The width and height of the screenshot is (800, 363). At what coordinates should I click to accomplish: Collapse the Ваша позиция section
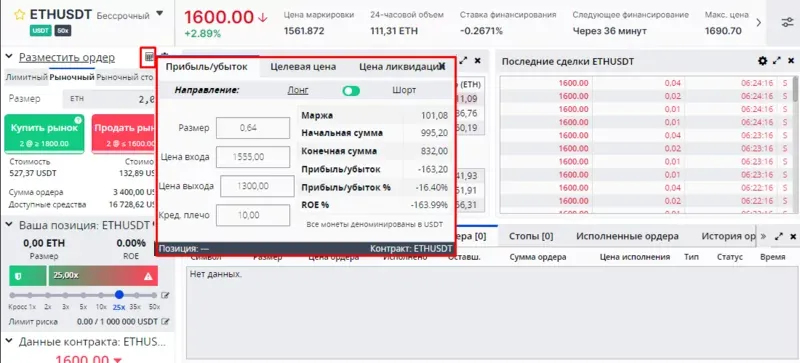click(x=9, y=225)
